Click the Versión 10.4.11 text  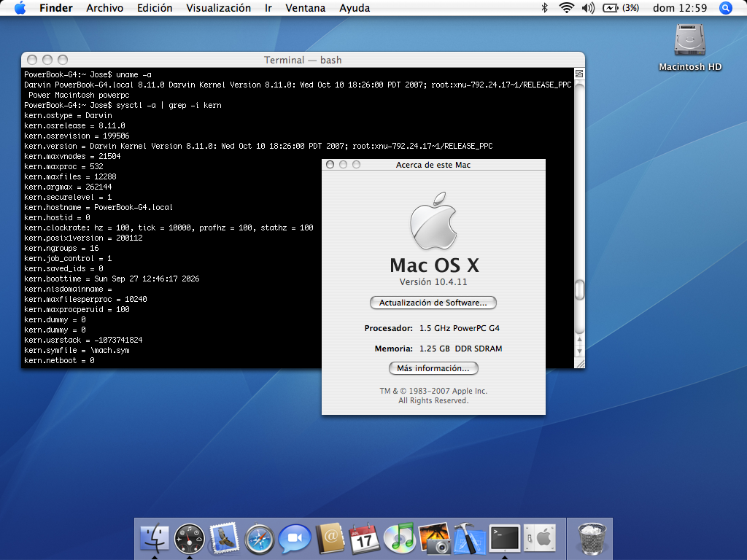[x=433, y=282]
